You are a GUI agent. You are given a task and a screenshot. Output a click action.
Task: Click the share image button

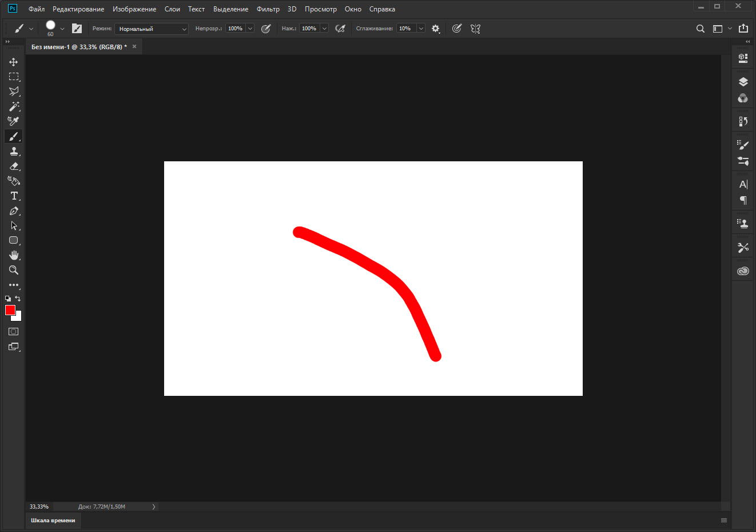point(743,29)
